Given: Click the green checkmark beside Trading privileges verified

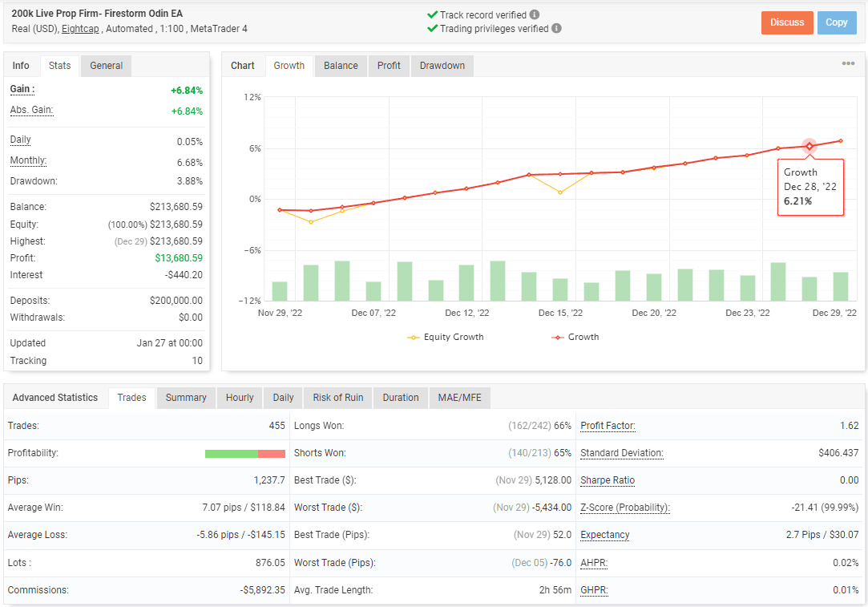Looking at the screenshot, I should pos(433,27).
